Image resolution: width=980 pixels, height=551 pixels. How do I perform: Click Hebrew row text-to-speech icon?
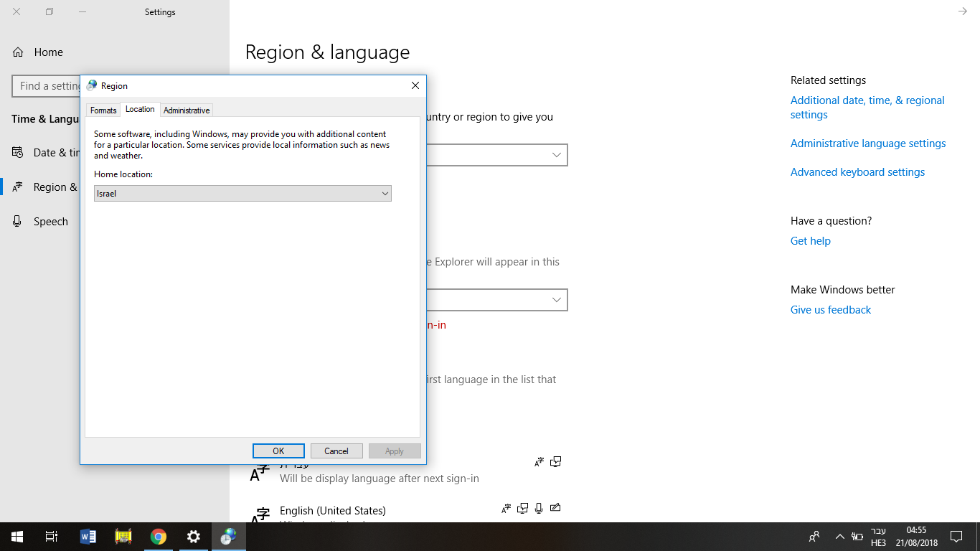(x=555, y=462)
